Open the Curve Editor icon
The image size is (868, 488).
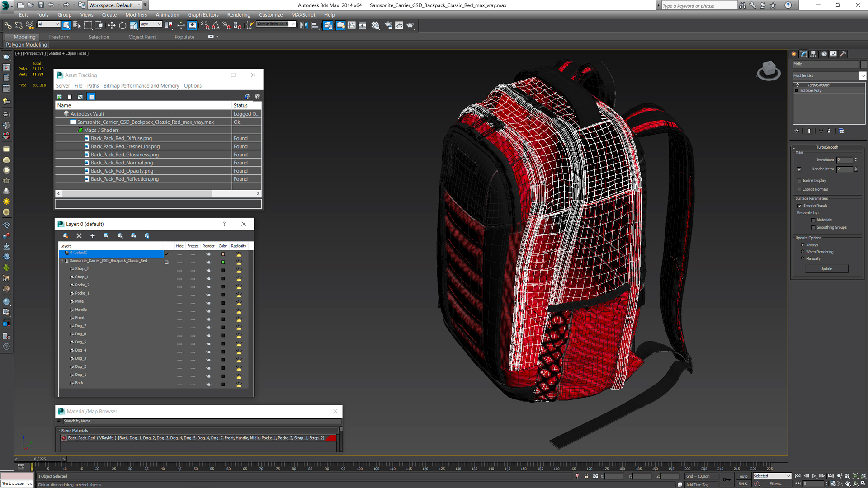pos(352,26)
